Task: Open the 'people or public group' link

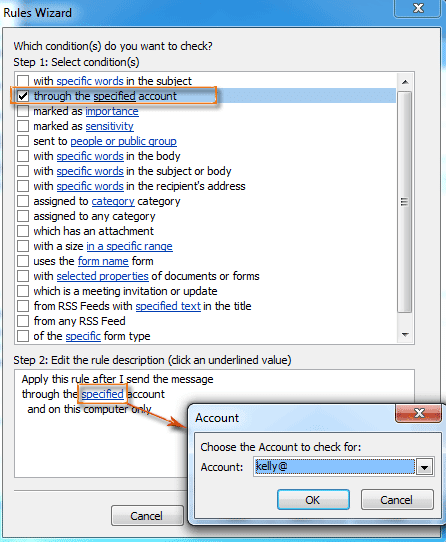Action: (x=123, y=141)
